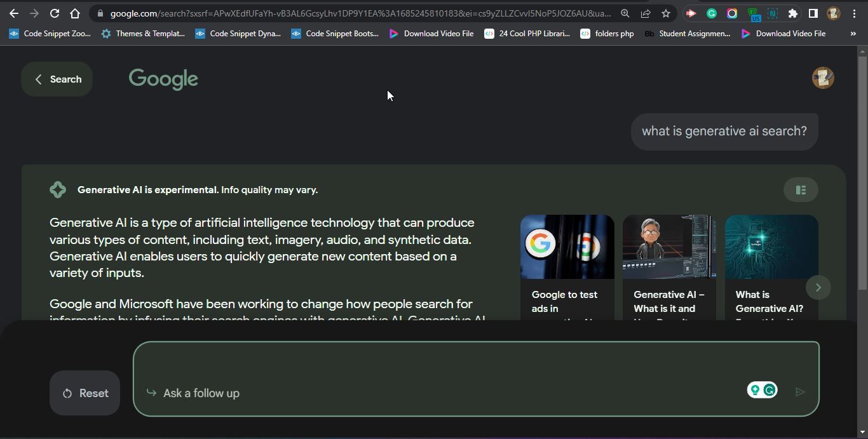Open Themes & Templates bookmark
The image size is (868, 439).
(143, 34)
